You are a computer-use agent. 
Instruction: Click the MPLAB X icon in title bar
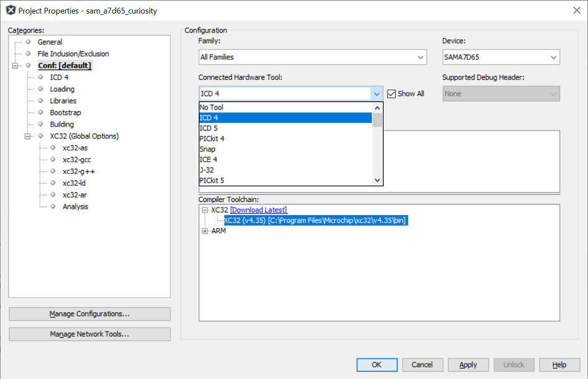click(x=10, y=11)
